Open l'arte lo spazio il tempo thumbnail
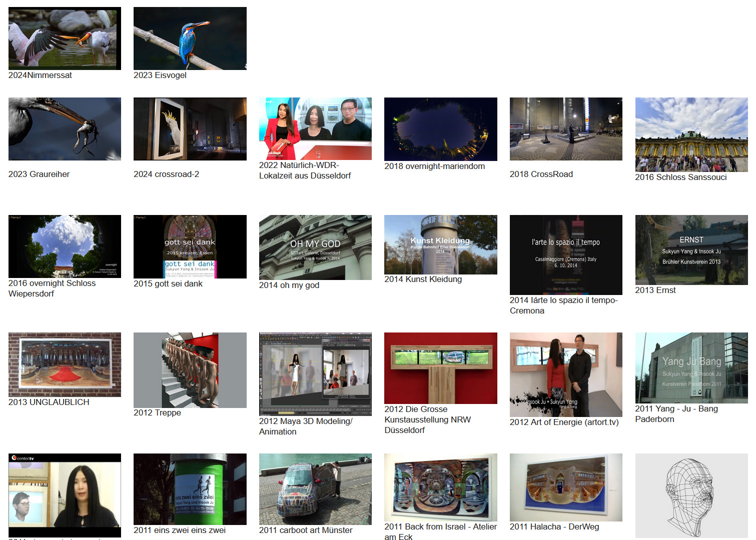Screen dimensions: 756x540 coord(566,255)
